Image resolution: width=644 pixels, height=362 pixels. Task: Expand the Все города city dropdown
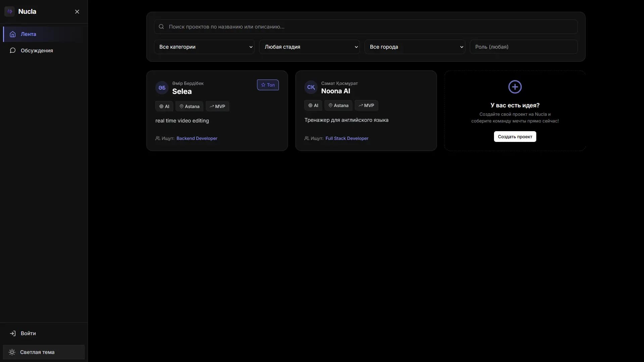(415, 47)
